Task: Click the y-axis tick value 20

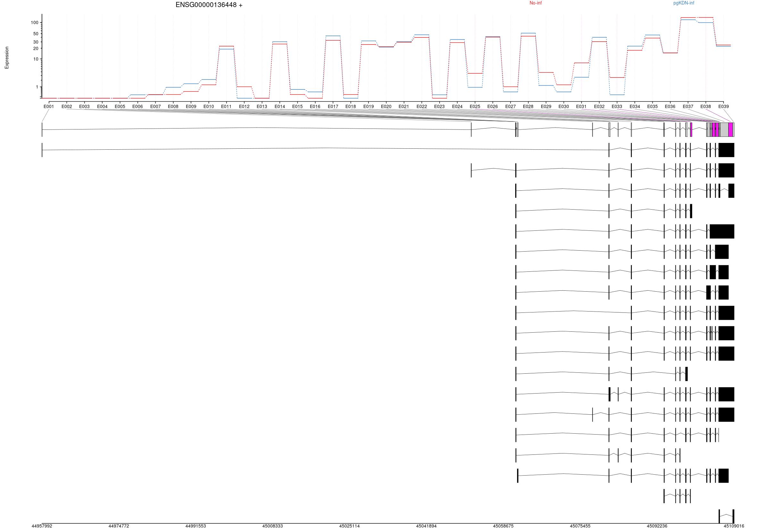Action: pyautogui.click(x=36, y=48)
